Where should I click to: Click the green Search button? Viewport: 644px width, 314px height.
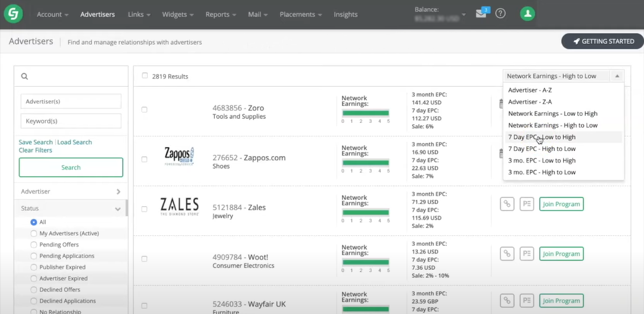[x=70, y=168]
